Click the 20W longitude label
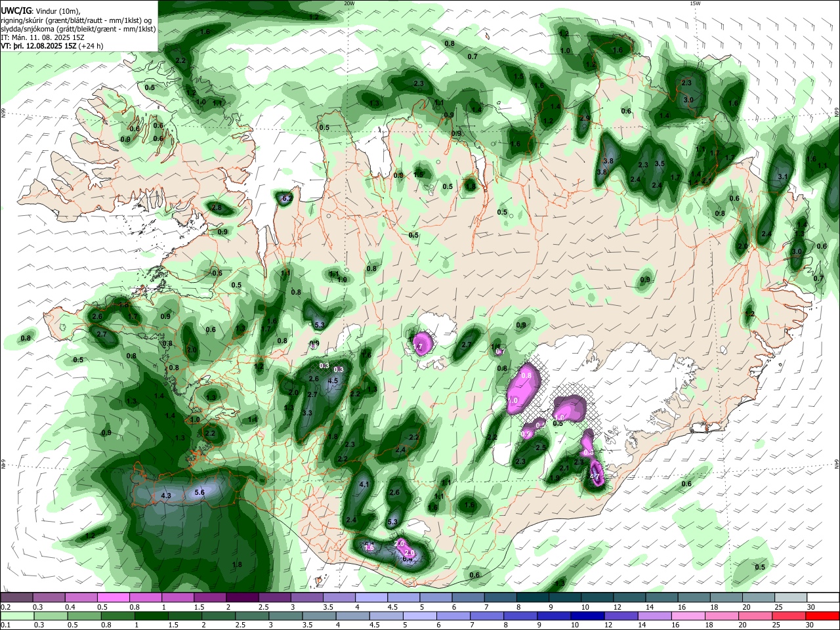Viewport: 840px width, 630px height. pyautogui.click(x=349, y=3)
